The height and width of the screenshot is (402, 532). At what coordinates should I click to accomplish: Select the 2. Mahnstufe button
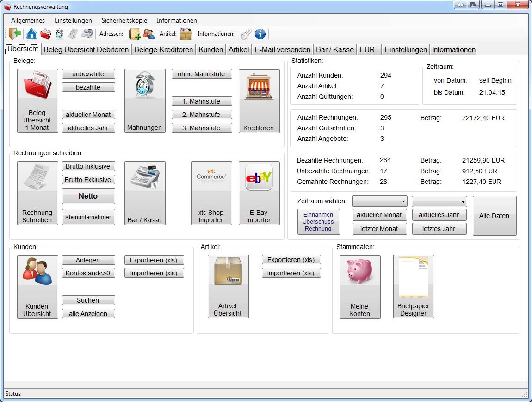click(x=201, y=115)
